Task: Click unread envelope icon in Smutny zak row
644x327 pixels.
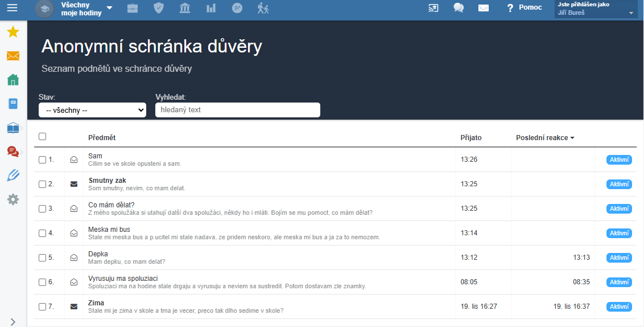Action: tap(74, 184)
